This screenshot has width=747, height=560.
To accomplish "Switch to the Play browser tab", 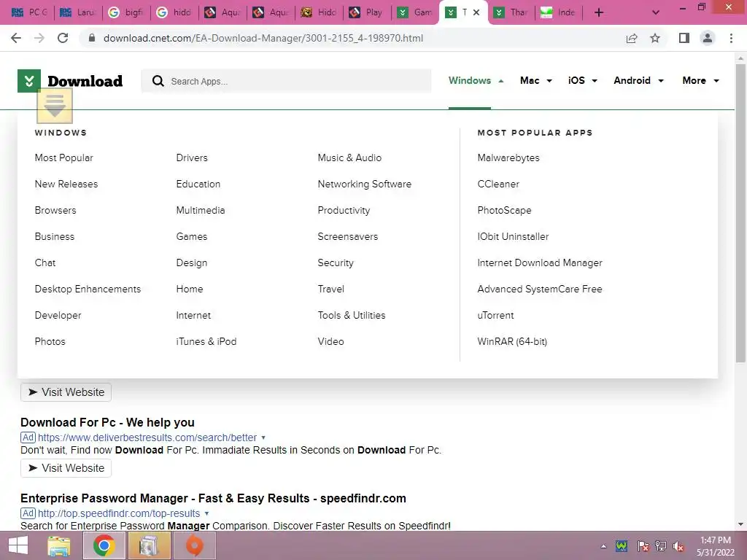I will point(366,12).
